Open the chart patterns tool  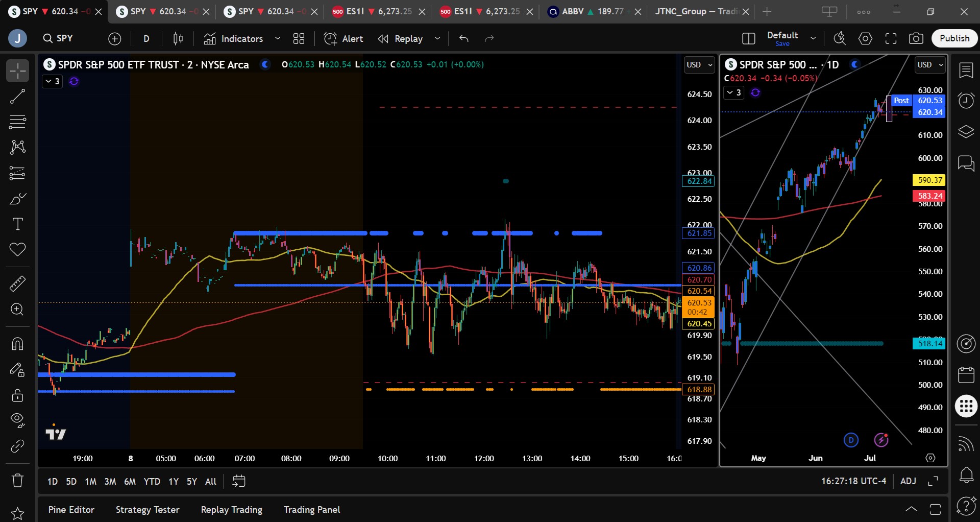tap(17, 147)
